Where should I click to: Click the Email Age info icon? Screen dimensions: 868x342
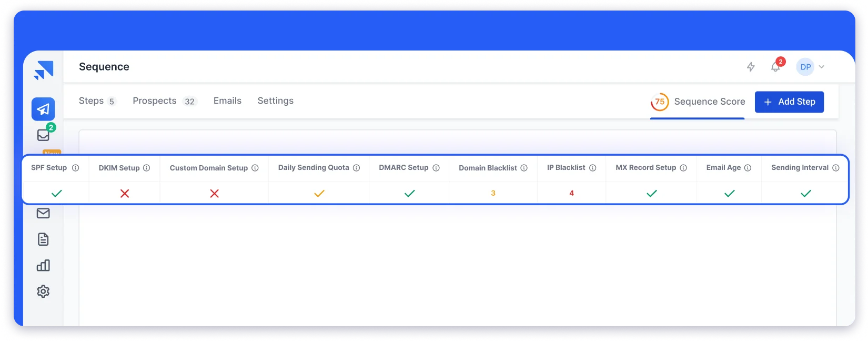(x=748, y=168)
